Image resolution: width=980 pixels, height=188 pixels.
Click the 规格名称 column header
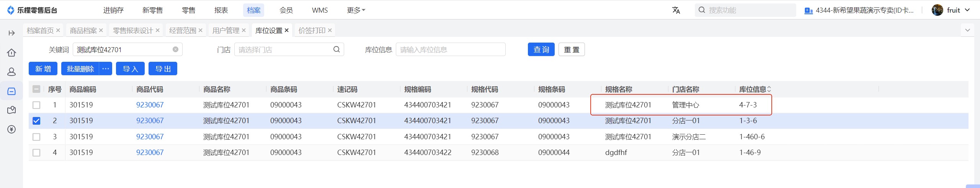[619, 89]
